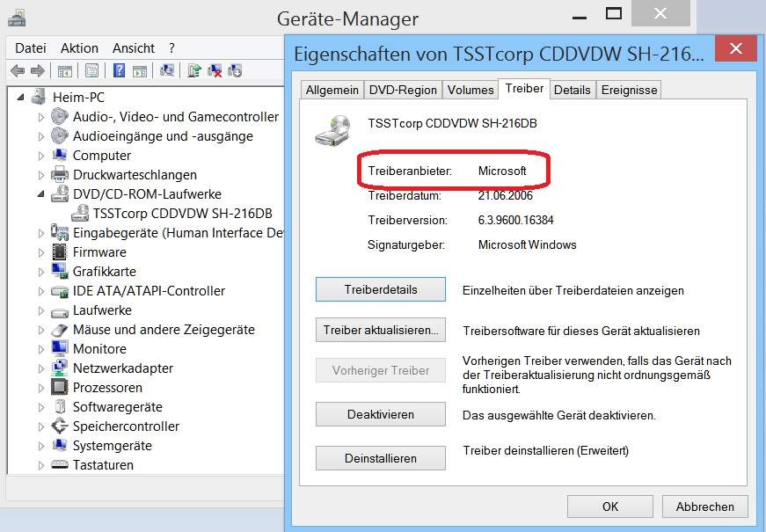This screenshot has height=532, width=766.
Task: Click the Deaktivieren button
Action: [x=380, y=413]
